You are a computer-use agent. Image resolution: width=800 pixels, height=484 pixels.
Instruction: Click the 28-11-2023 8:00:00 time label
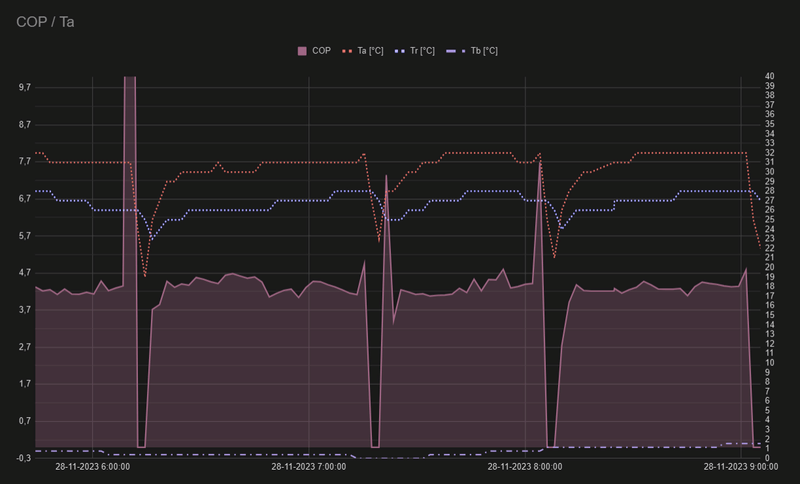click(525, 467)
